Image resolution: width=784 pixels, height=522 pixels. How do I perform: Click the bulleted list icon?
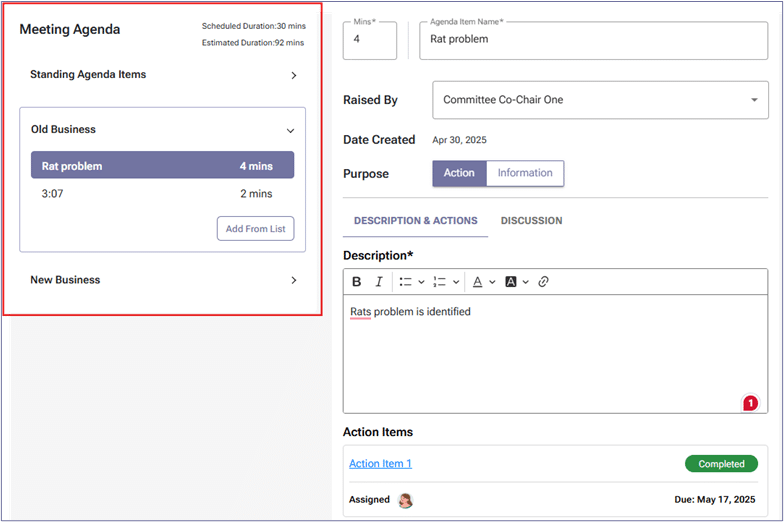pos(405,282)
